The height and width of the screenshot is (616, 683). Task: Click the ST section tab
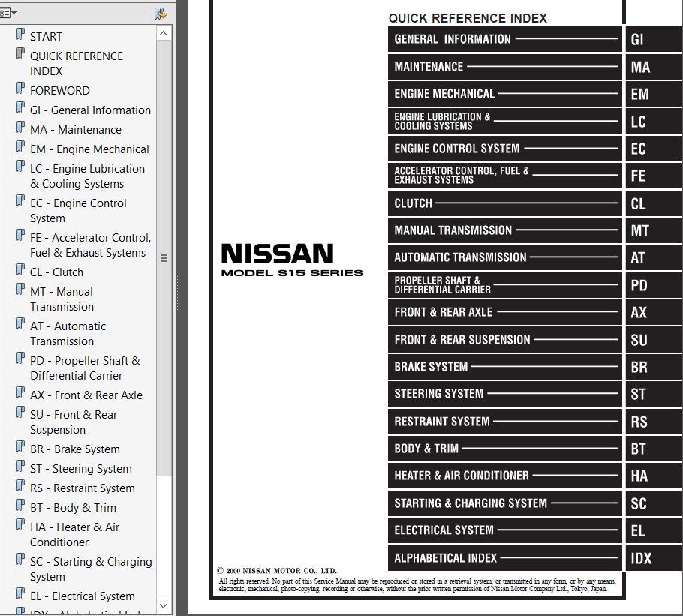(x=654, y=395)
